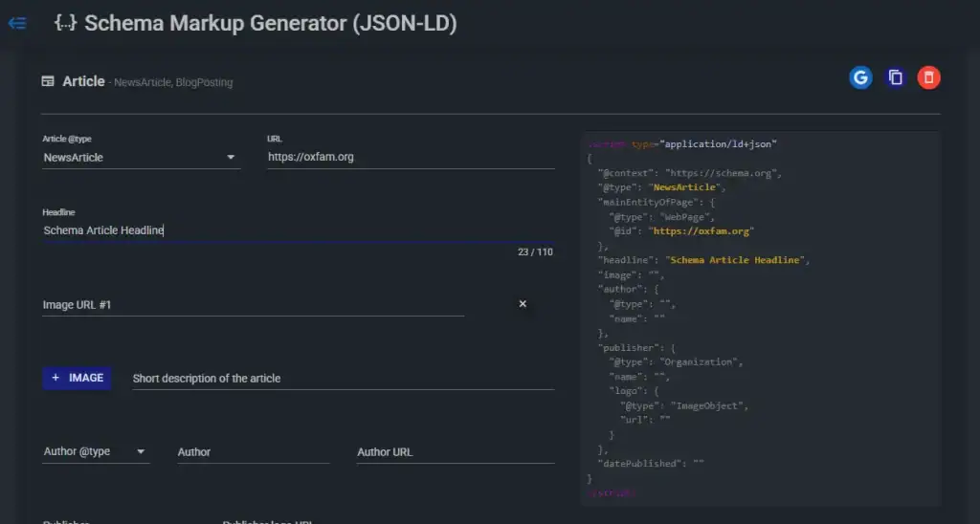Click the "publisher" code line
This screenshot has width=980, height=524.
tap(636, 347)
